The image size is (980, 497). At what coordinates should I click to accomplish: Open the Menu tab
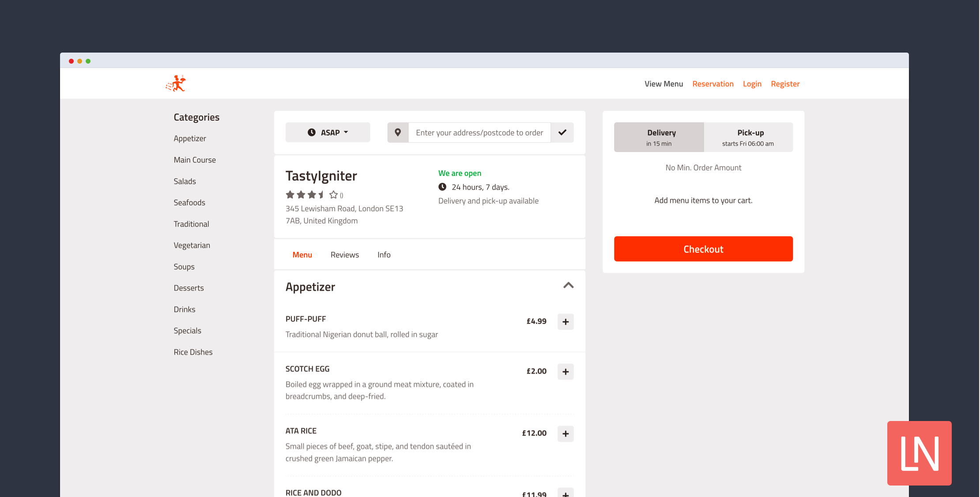click(x=302, y=254)
